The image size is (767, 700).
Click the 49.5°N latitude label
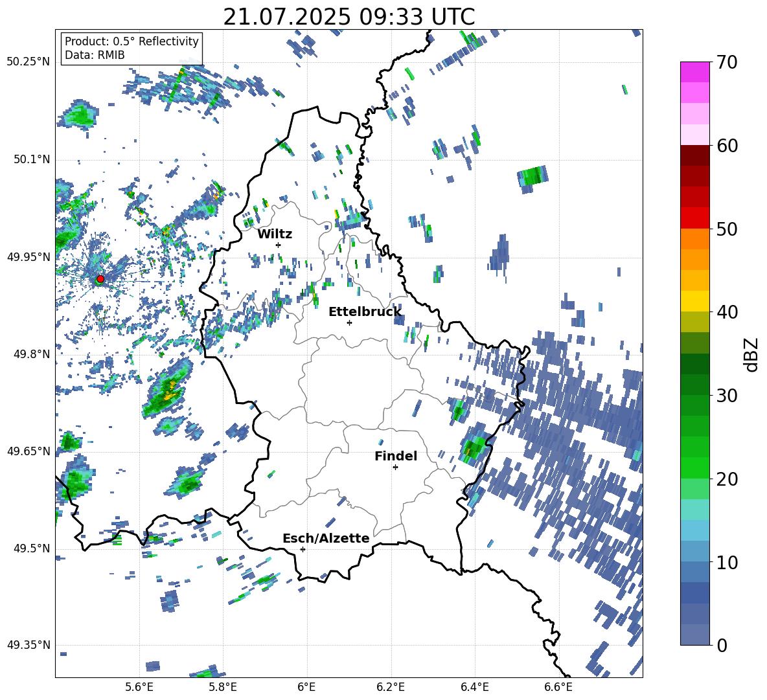[31, 548]
